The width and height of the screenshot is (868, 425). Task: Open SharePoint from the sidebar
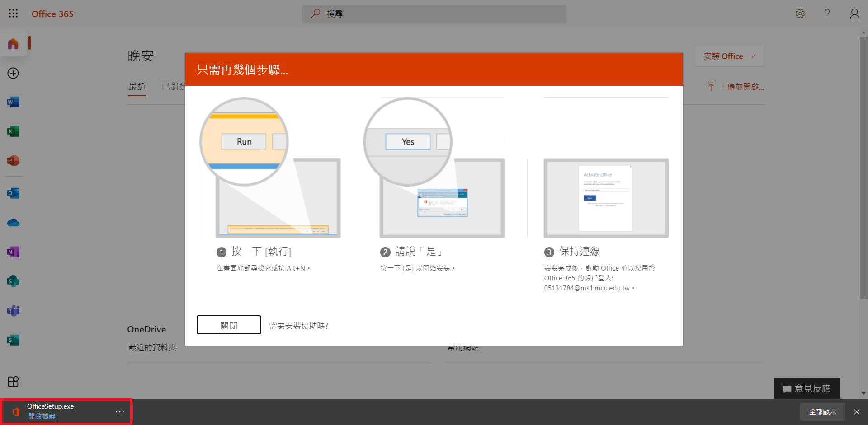13,281
